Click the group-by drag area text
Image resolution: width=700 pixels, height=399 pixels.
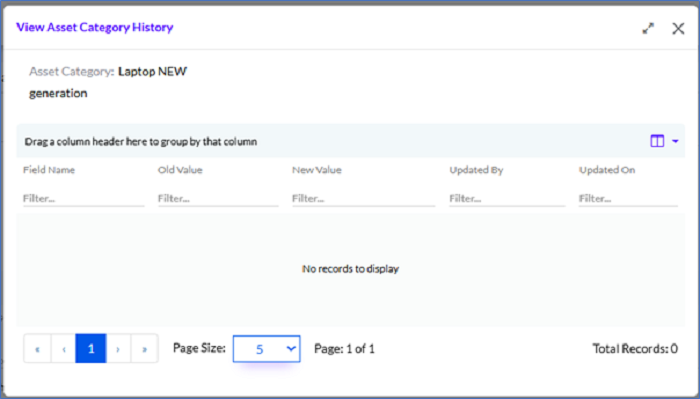[x=141, y=141]
